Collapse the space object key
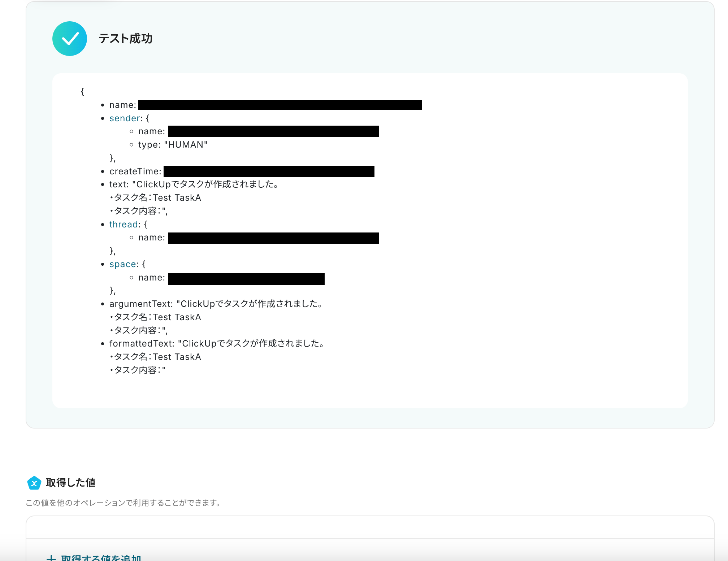The image size is (728, 561). [x=123, y=264]
